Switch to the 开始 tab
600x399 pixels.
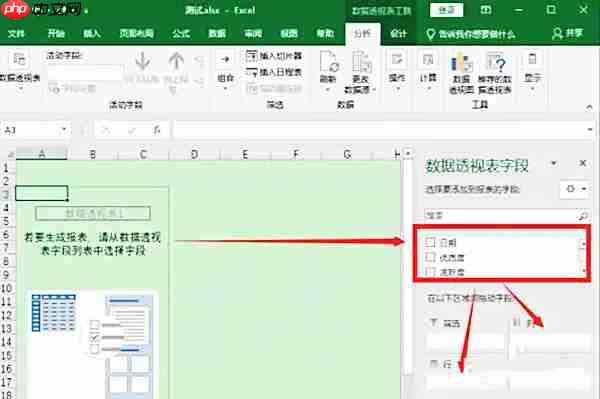pyautogui.click(x=56, y=34)
